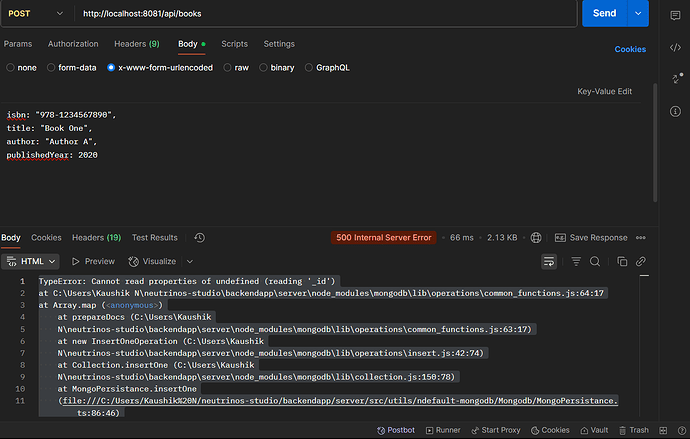Viewport: 690px width, 439px height.
Task: Click the 500 Internal Server Error status
Action: 383,238
